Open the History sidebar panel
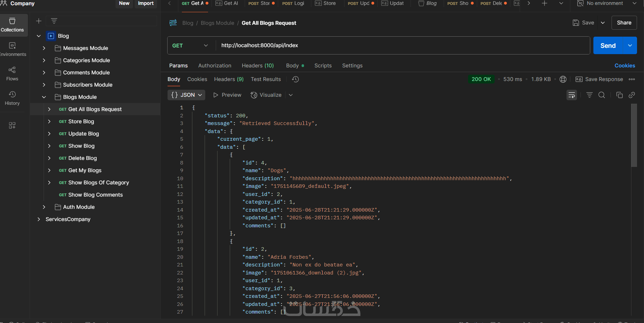644x323 pixels. click(12, 98)
